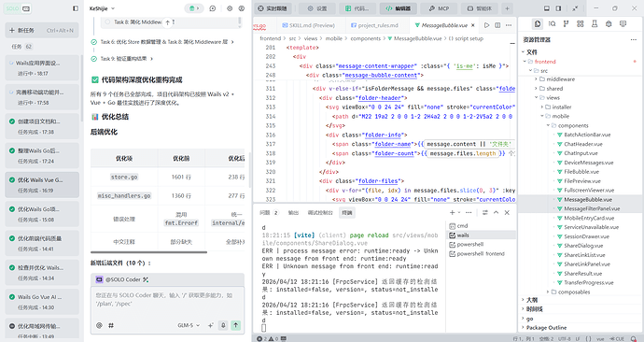644x342 pixels.
Task: Add a new top tab with plus button
Action: coord(507,8)
